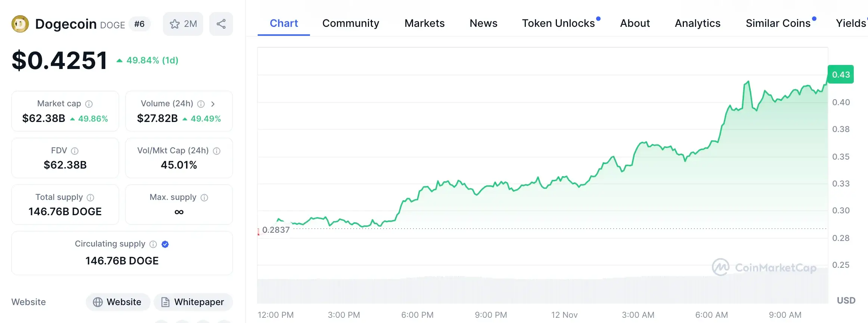Image resolution: width=868 pixels, height=323 pixels.
Task: Click the infinity Max. supply value
Action: tap(179, 212)
